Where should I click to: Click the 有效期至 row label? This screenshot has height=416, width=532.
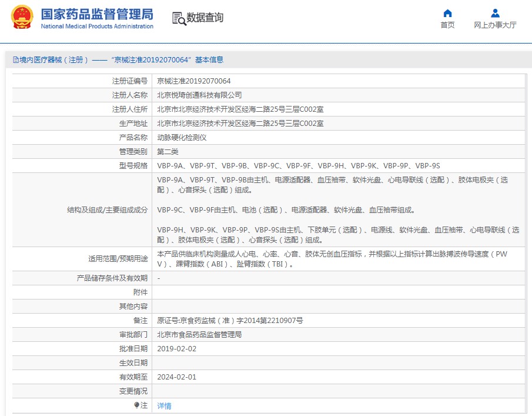click(133, 377)
